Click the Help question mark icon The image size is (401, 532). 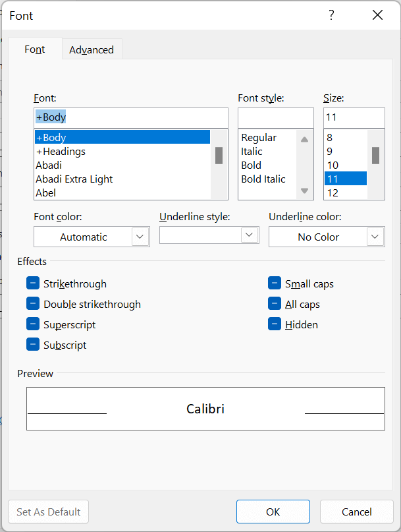pos(331,15)
